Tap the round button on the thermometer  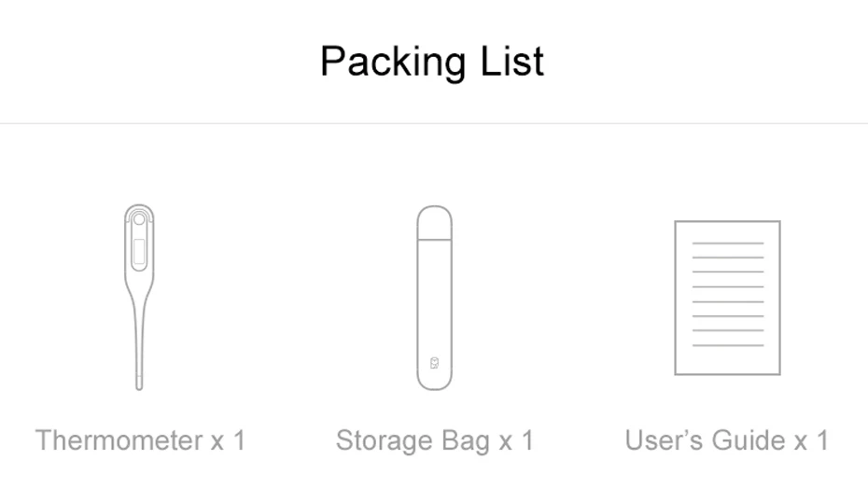139,219
